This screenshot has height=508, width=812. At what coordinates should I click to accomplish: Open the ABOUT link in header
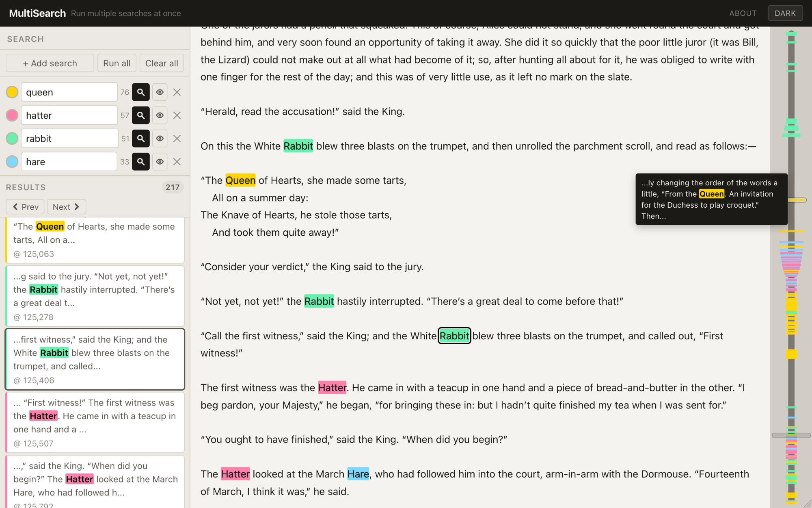pos(743,13)
